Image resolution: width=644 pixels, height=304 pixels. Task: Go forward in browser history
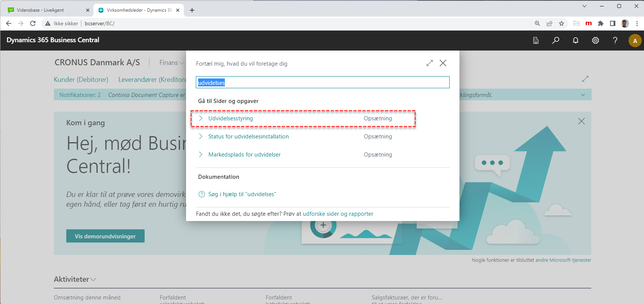[21, 23]
